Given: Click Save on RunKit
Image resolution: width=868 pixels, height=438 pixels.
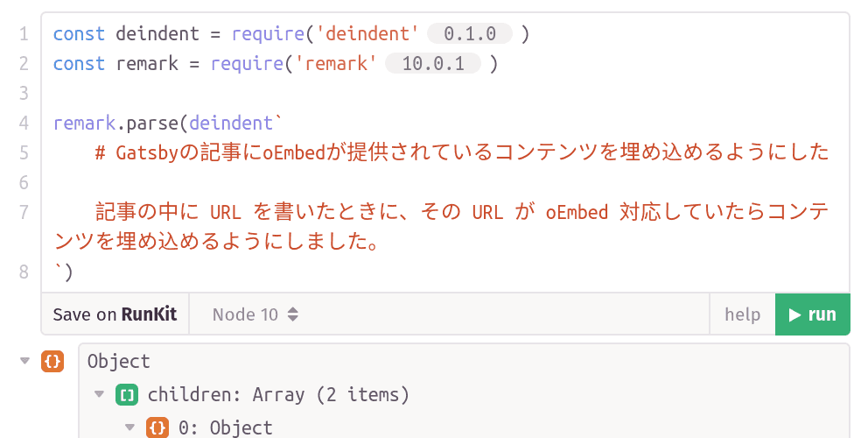Looking at the screenshot, I should (x=115, y=314).
